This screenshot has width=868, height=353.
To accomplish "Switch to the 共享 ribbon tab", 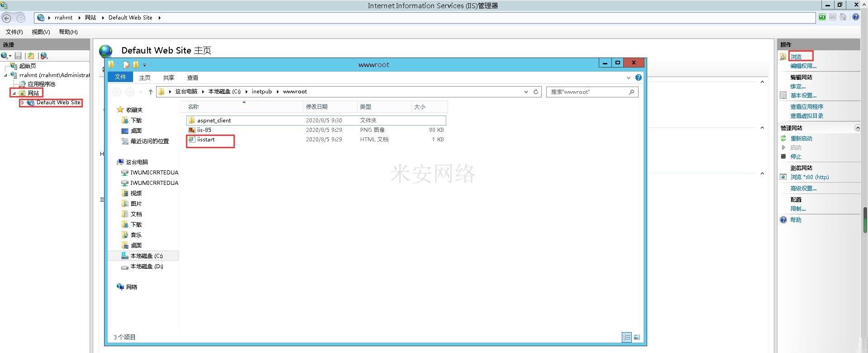I will [x=169, y=77].
